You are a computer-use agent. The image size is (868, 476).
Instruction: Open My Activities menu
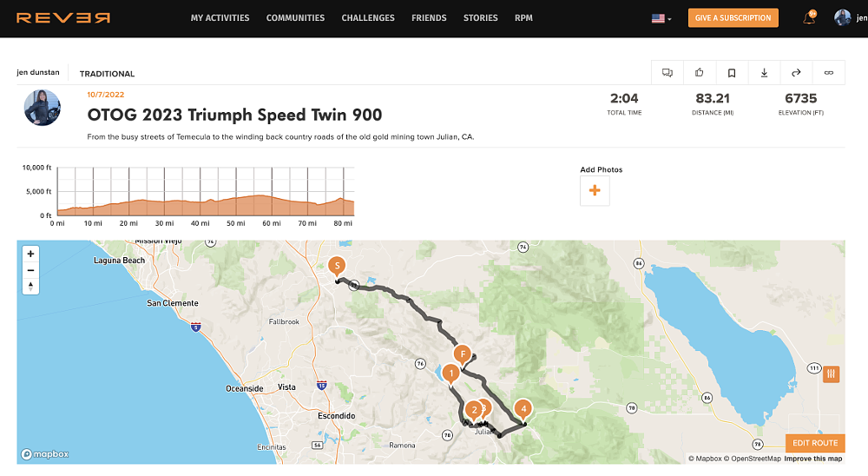point(220,17)
